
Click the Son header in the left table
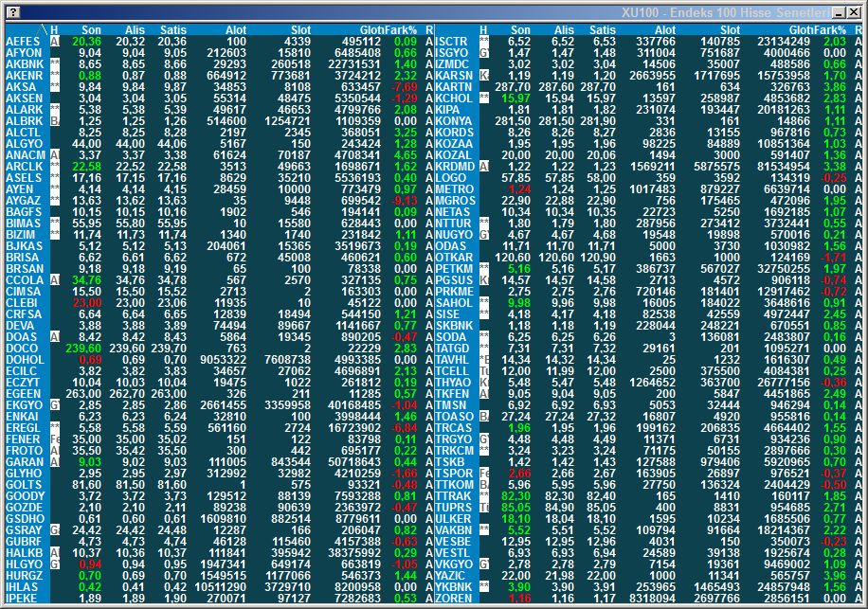click(91, 30)
